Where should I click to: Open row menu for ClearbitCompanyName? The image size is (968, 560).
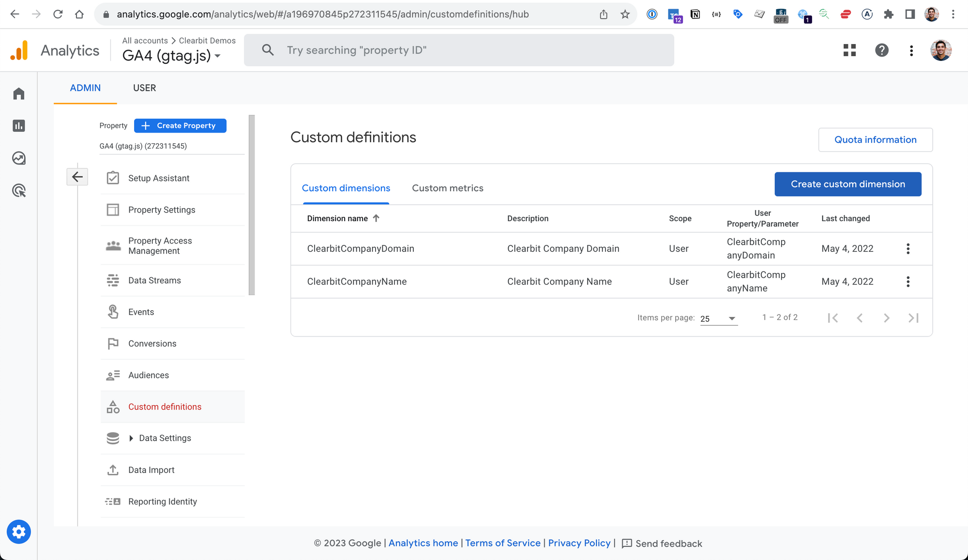(908, 282)
